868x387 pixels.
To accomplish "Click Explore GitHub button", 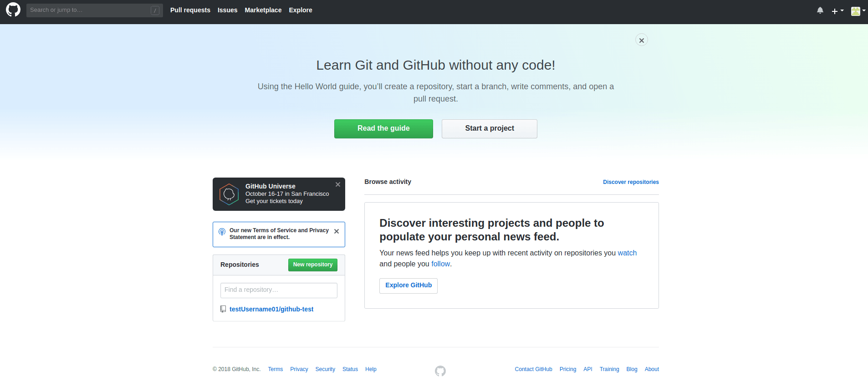I will pyautogui.click(x=408, y=286).
